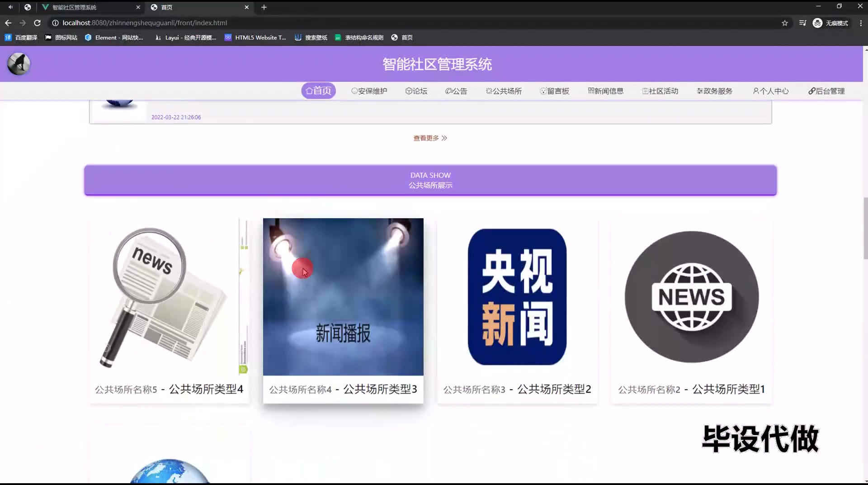Image resolution: width=868 pixels, height=485 pixels.
Task: Click the page vertical scrollbar thumb
Action: coord(865,228)
